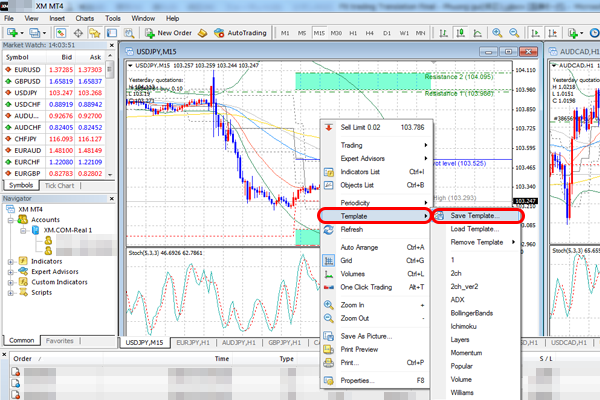Switch to the Tick Chart tab

[x=60, y=186]
